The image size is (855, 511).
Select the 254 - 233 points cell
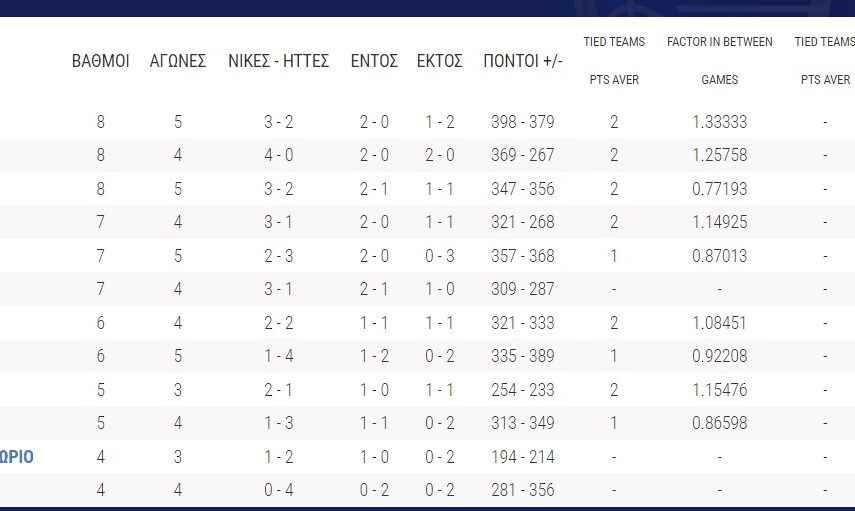[522, 390]
